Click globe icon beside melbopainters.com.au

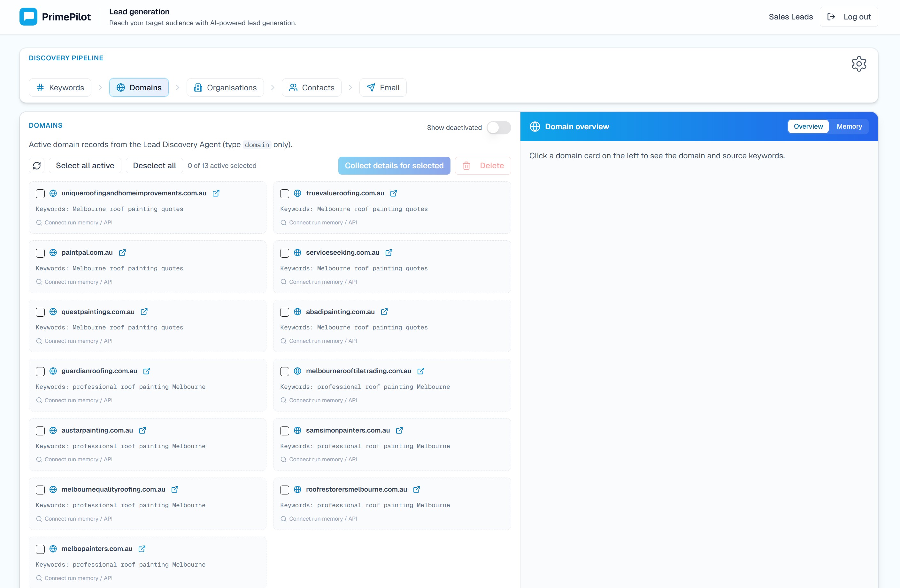tap(53, 549)
